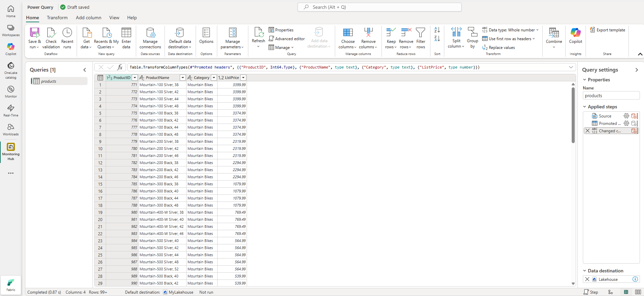Switch to schema view in status bar
644x296 pixels.
tap(638, 292)
